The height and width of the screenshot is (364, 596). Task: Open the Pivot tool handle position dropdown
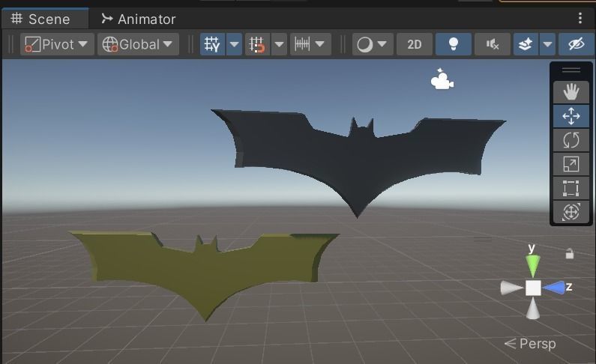coord(57,44)
